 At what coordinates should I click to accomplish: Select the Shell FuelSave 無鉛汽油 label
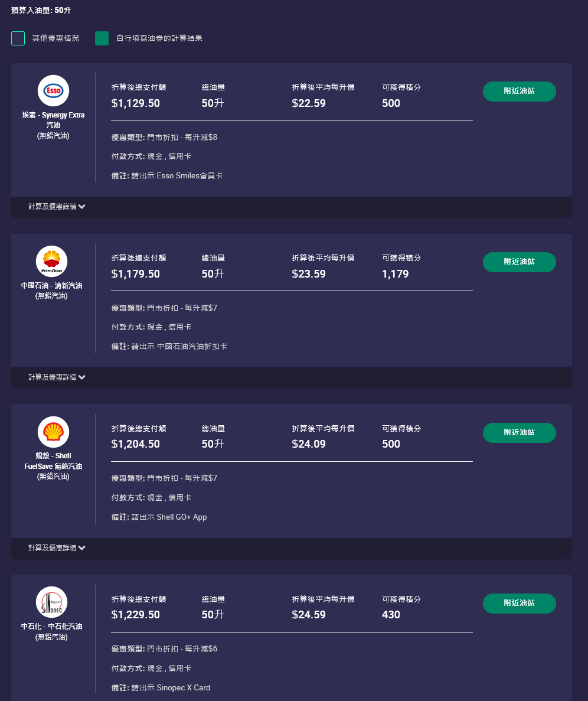click(53, 461)
